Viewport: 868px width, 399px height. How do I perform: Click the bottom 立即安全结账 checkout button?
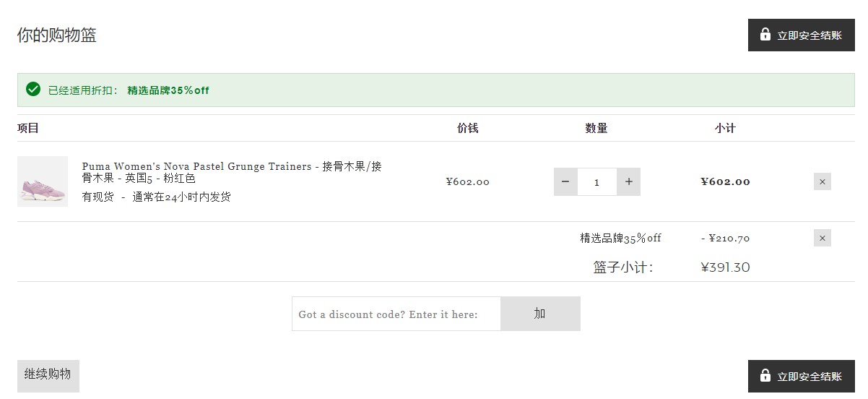pos(801,376)
